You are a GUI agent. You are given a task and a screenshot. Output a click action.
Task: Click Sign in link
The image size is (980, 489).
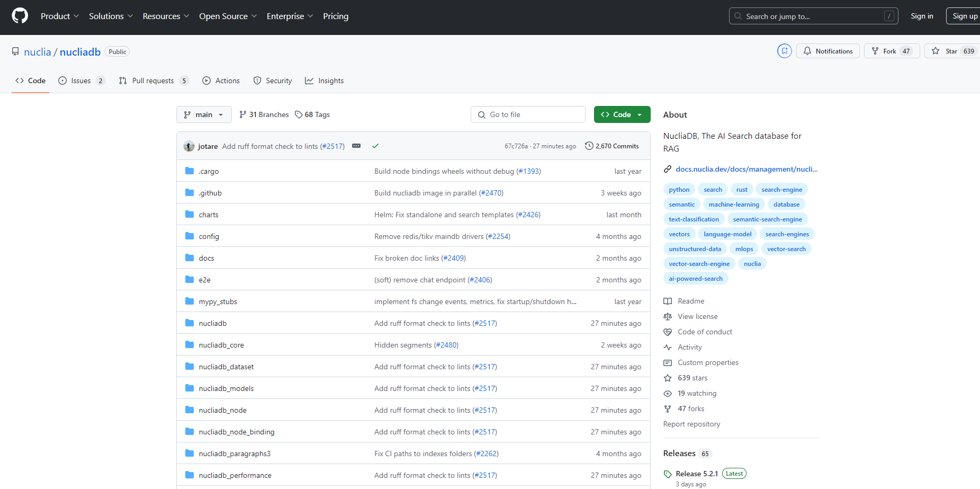[x=922, y=16]
